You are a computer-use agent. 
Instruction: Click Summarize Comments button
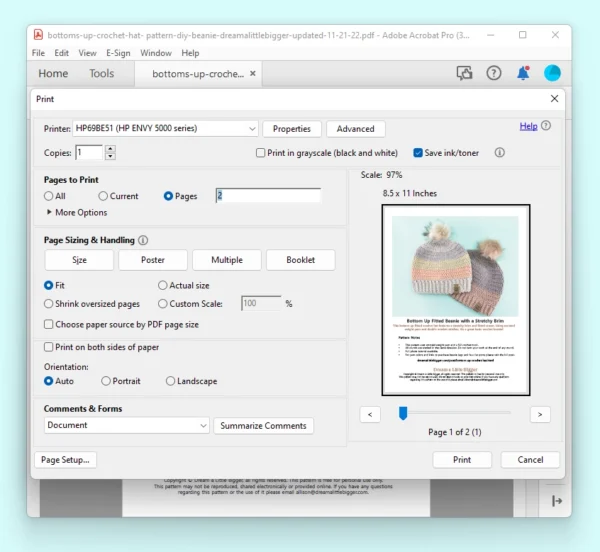pyautogui.click(x=263, y=426)
